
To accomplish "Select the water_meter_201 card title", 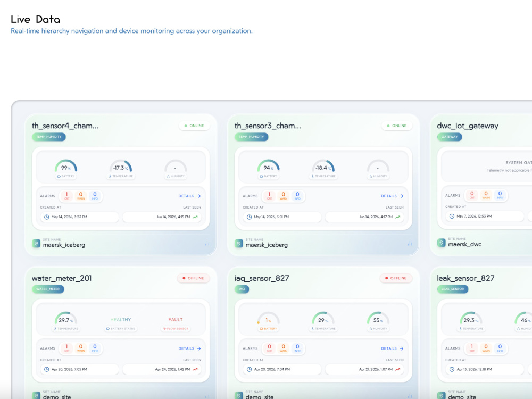I will pyautogui.click(x=62, y=278).
